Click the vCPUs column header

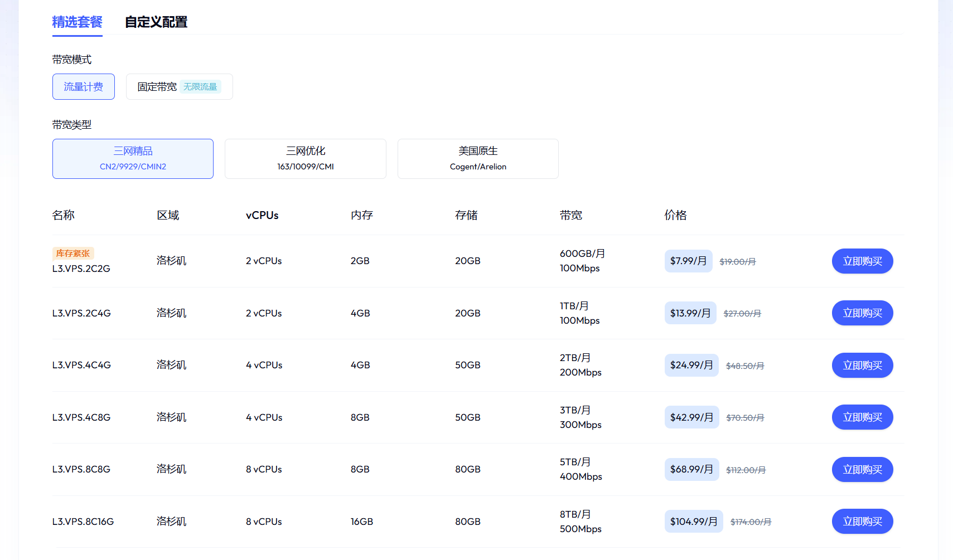[262, 215]
